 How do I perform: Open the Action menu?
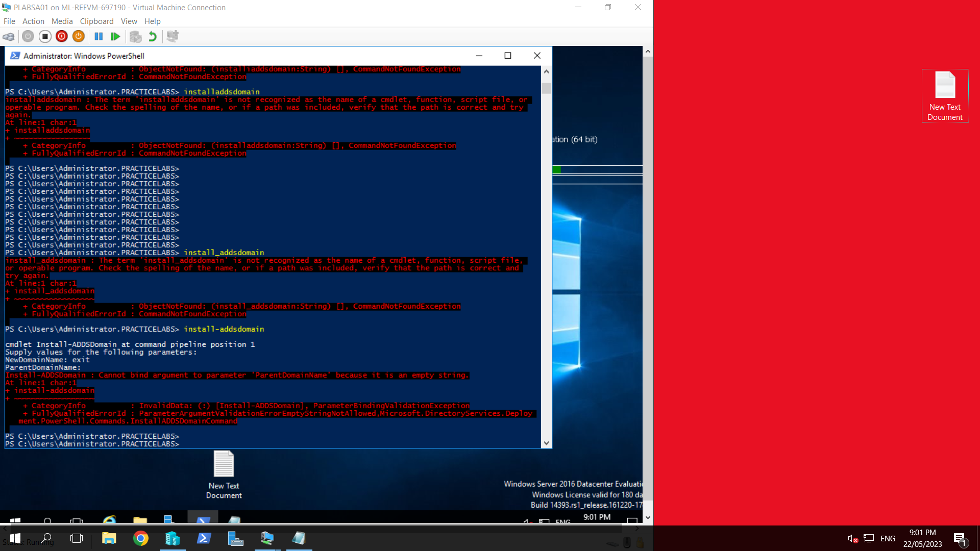pos(33,21)
